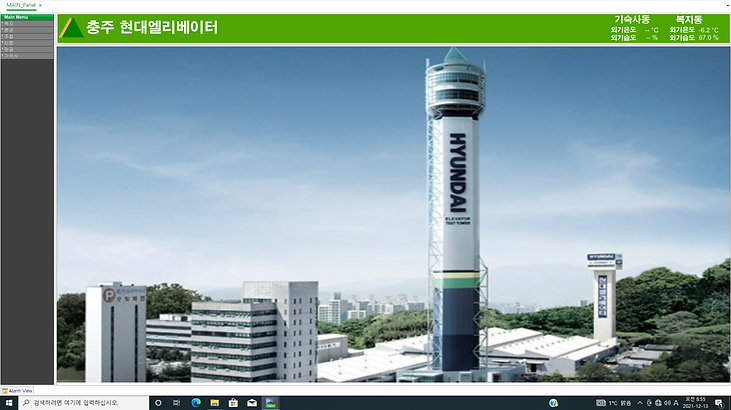
Task: Focus the taskbar search box
Action: coord(84,403)
